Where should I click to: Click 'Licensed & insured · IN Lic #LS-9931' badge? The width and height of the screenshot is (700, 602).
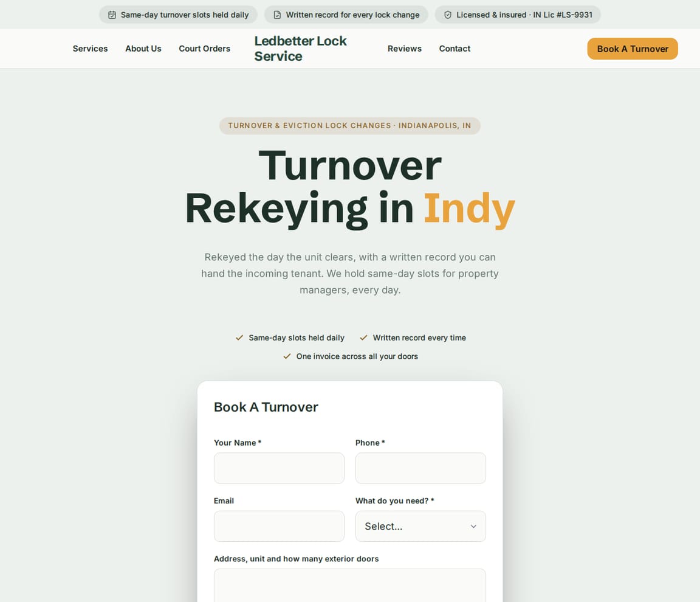pos(518,15)
